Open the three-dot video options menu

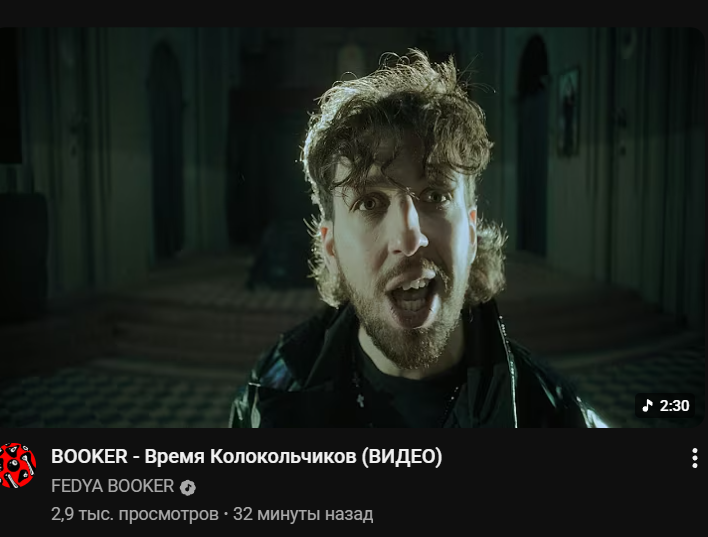tap(694, 458)
